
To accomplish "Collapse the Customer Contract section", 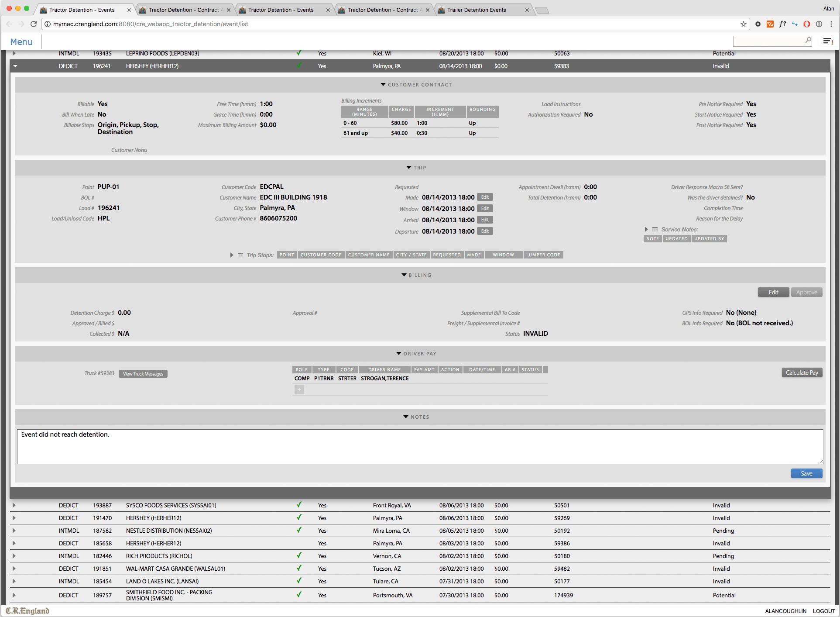I will pyautogui.click(x=383, y=85).
